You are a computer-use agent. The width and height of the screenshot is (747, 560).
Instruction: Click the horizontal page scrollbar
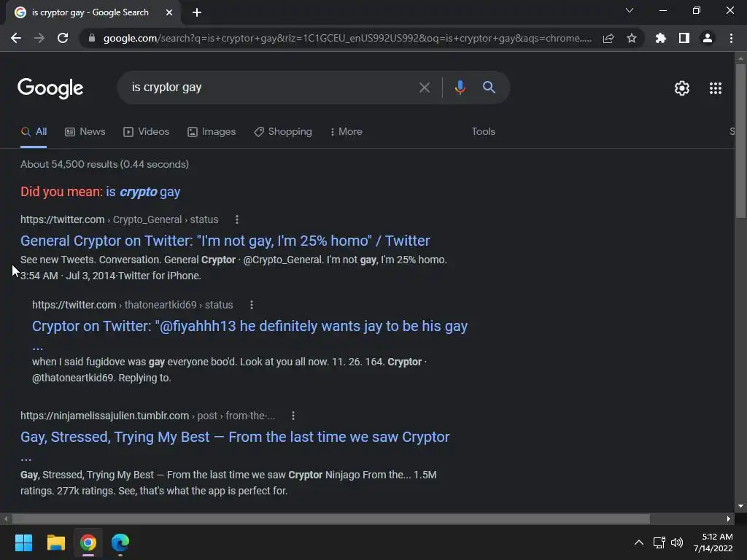coord(331,518)
